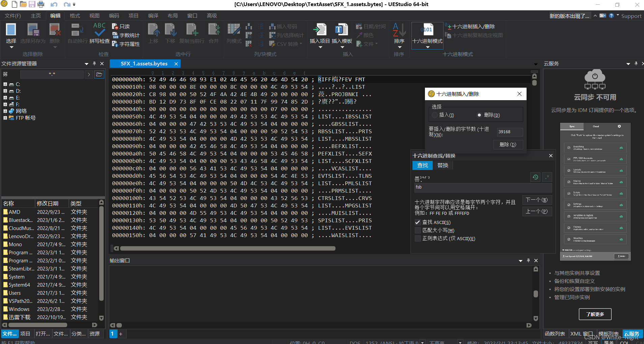Enable 正则表达式 (仅 ASCII) checkbox

418,238
